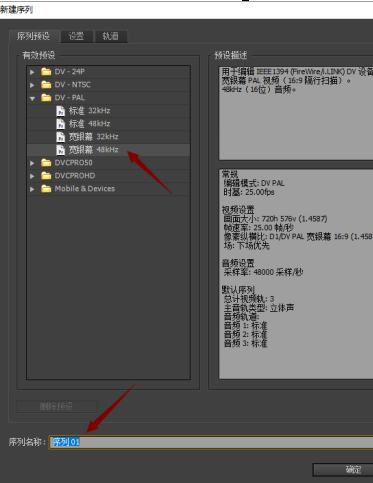This screenshot has width=373, height=483.
Task: Click the 编辑模式: DV PAL text
Action: 254,183
